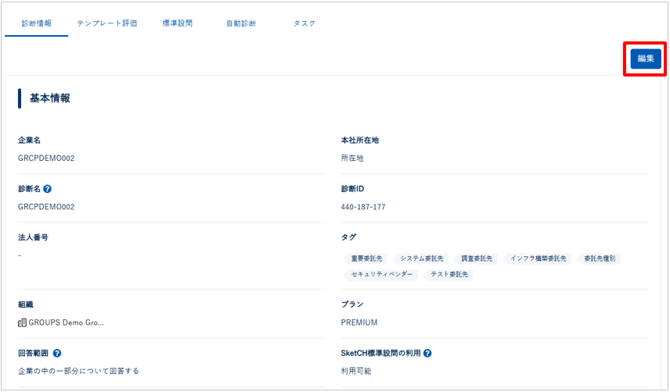Image resolution: width=670 pixels, height=392 pixels.
Task: Go to the 自動診断 tab
Action: pos(241,23)
